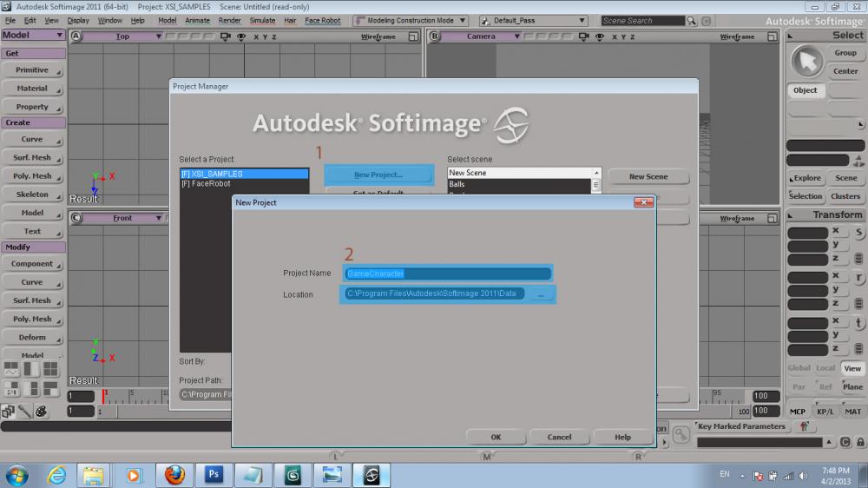The width and height of the screenshot is (868, 488).
Task: Click the circular C icon at bottom right
Action: pyautogui.click(x=845, y=442)
